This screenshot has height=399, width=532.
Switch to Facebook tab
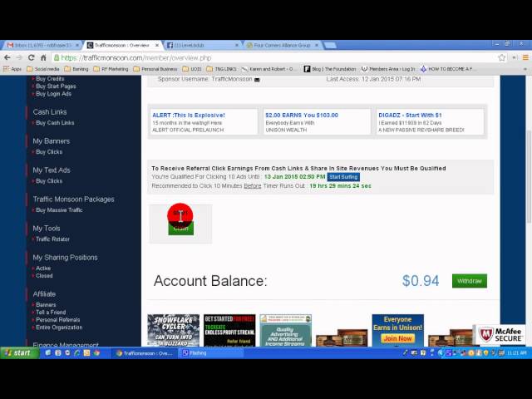tap(202, 45)
